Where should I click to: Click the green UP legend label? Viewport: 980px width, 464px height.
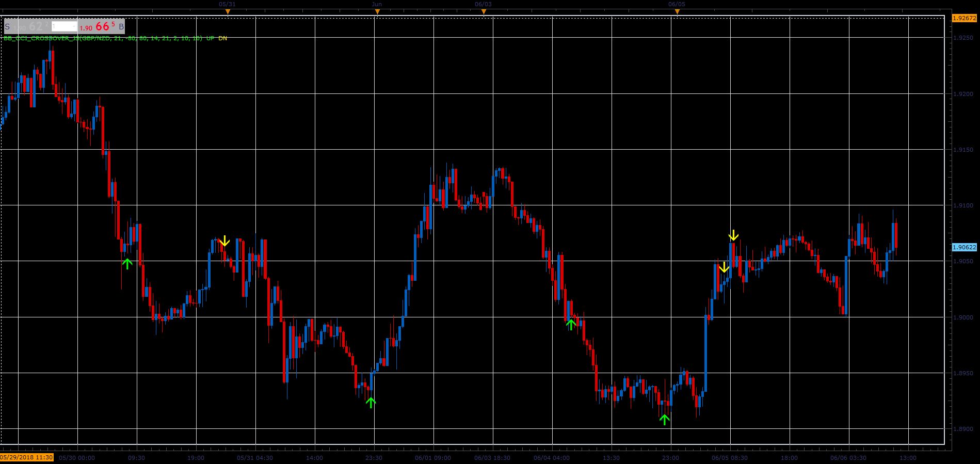coord(211,38)
